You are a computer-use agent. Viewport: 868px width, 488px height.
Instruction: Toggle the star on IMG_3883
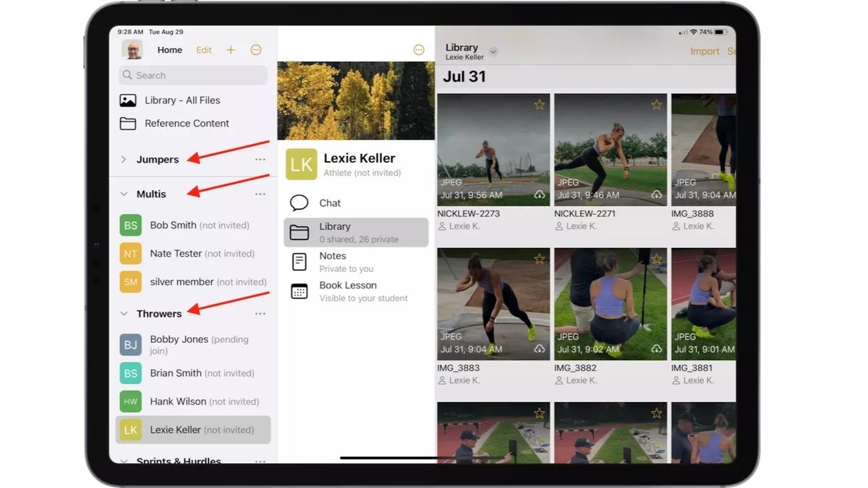click(x=539, y=258)
